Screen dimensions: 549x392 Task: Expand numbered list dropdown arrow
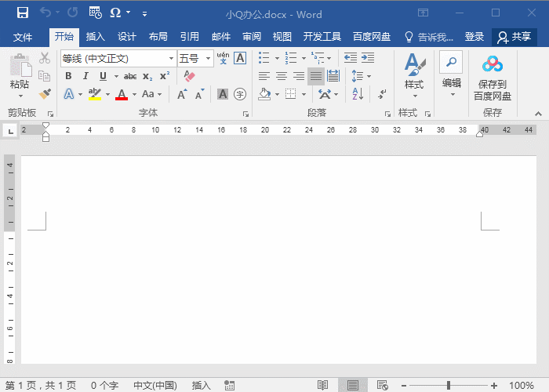pyautogui.click(x=304, y=58)
